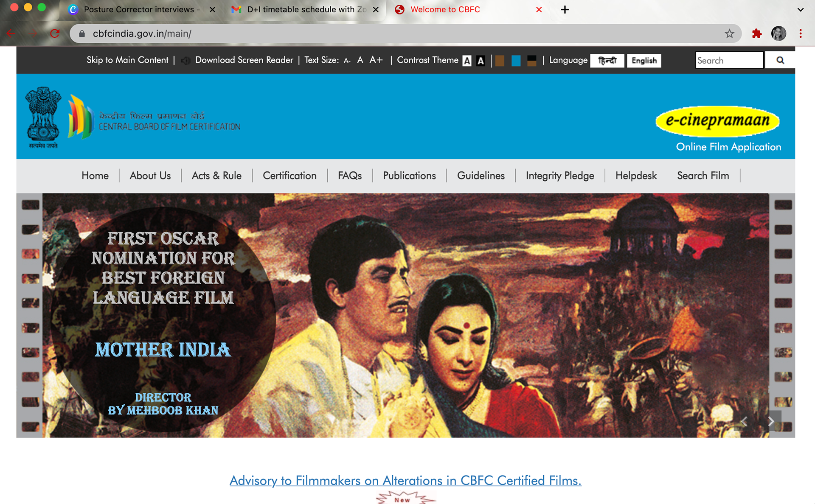815x504 pixels.
Task: Click the Indian national emblem logo
Action: coord(43,117)
